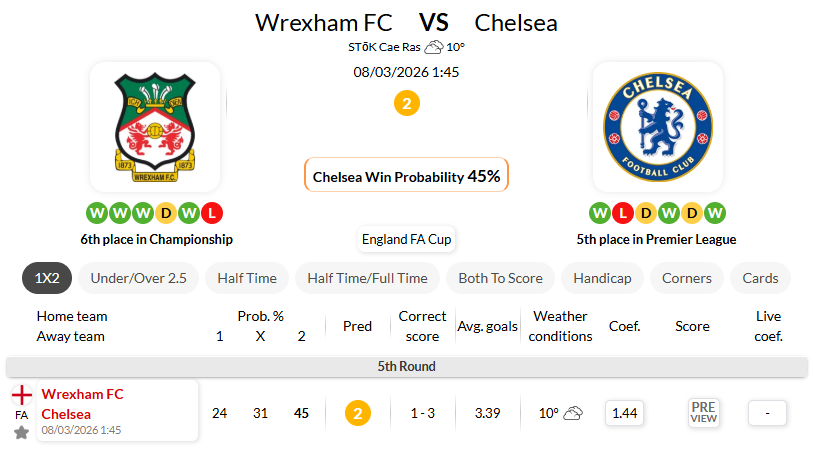Open the Half Time/Full Time tab

pos(367,278)
